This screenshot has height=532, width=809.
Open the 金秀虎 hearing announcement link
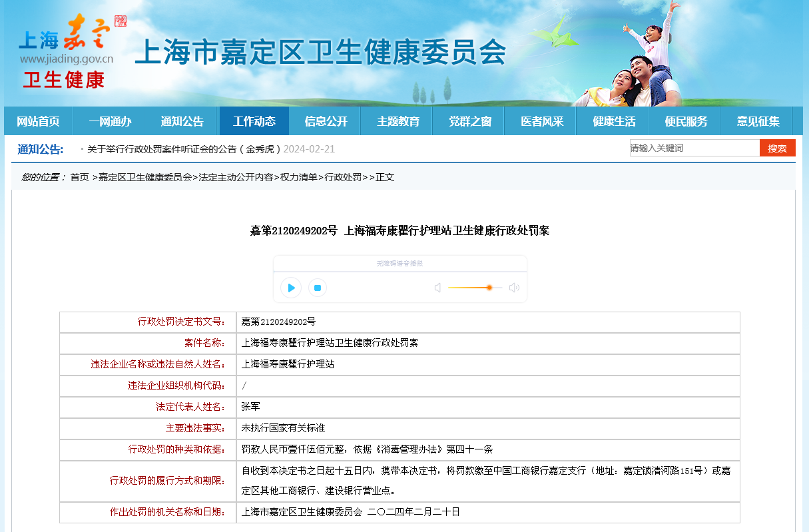tap(184, 149)
